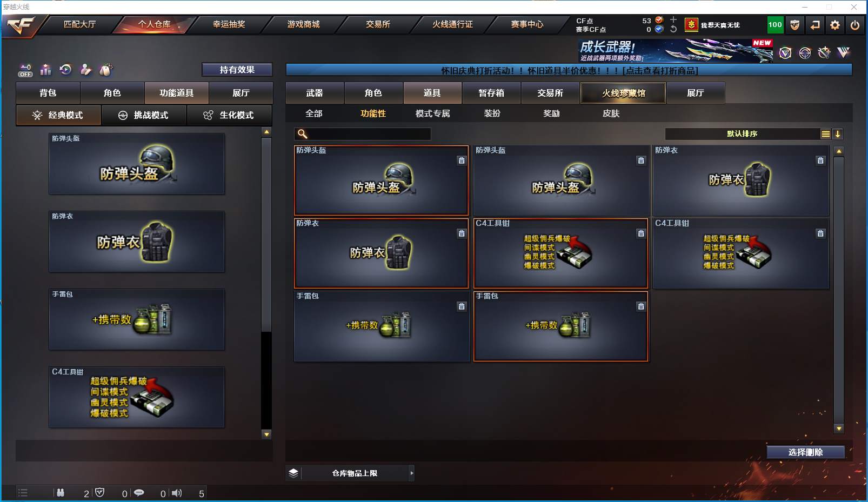Toggle the sort direction arrow

(x=838, y=134)
